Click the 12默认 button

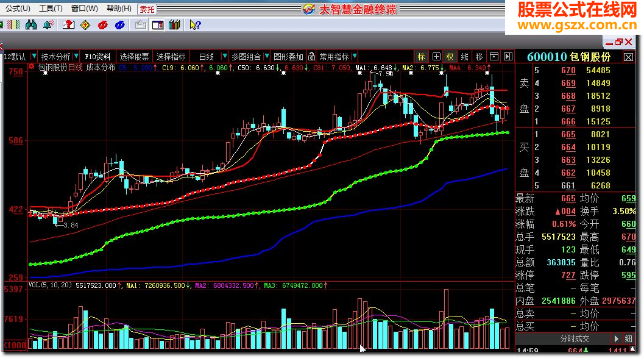[x=15, y=57]
